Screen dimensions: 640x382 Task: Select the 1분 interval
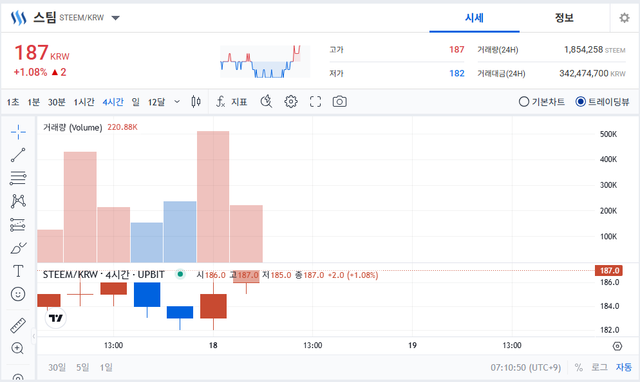33,102
